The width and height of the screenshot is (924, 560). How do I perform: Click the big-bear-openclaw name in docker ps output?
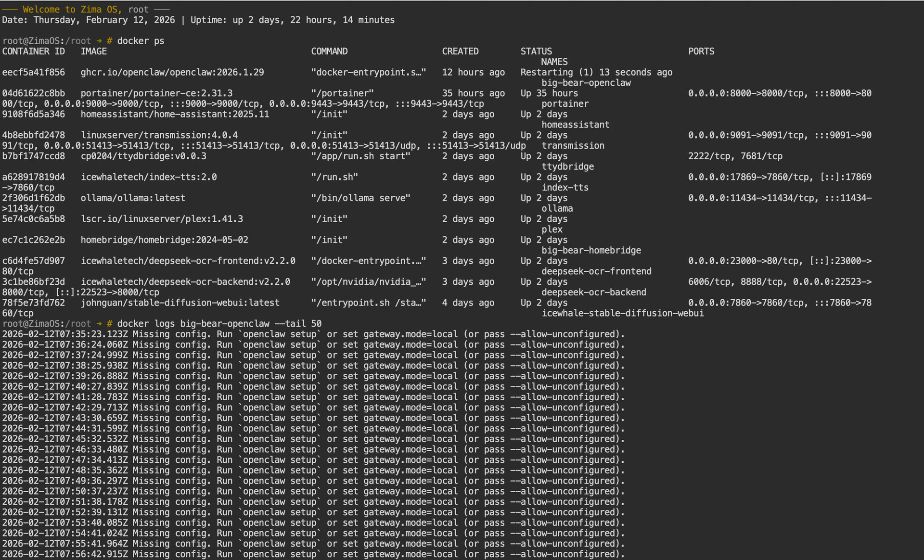[x=586, y=83]
